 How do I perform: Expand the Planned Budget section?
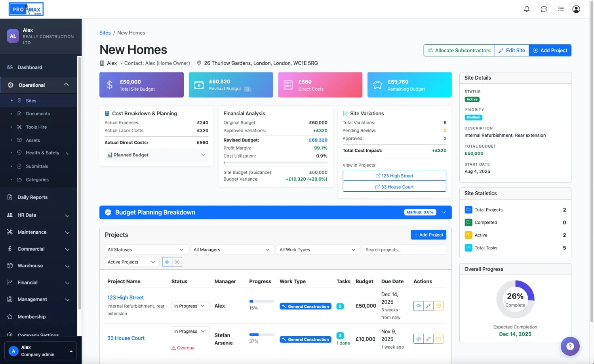156,155
